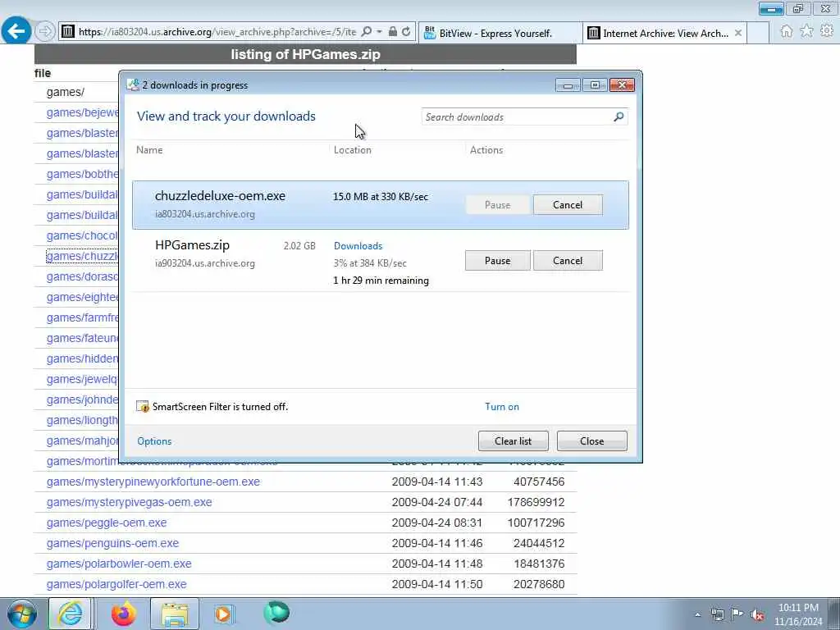Click the muted volume tray icon
Image resolution: width=840 pixels, height=630 pixels.
[x=757, y=614]
